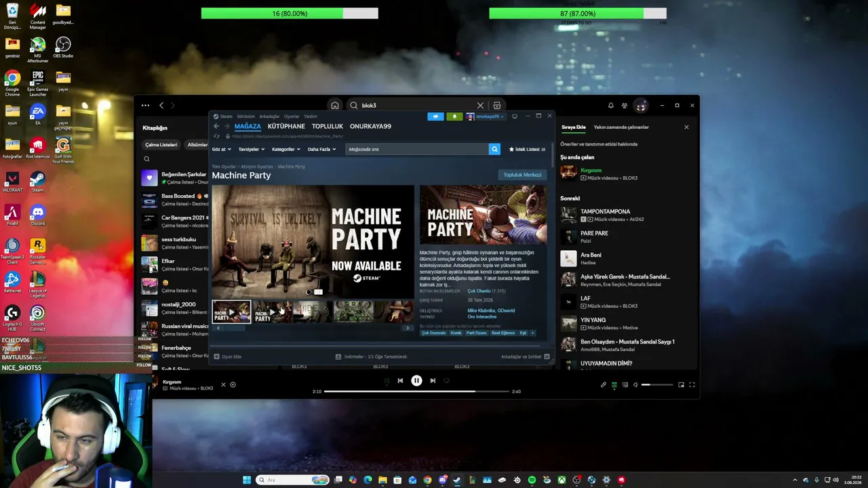Viewport: 868px width, 488px height.
Task: Play PARE PARE from the queue
Action: tap(625, 237)
